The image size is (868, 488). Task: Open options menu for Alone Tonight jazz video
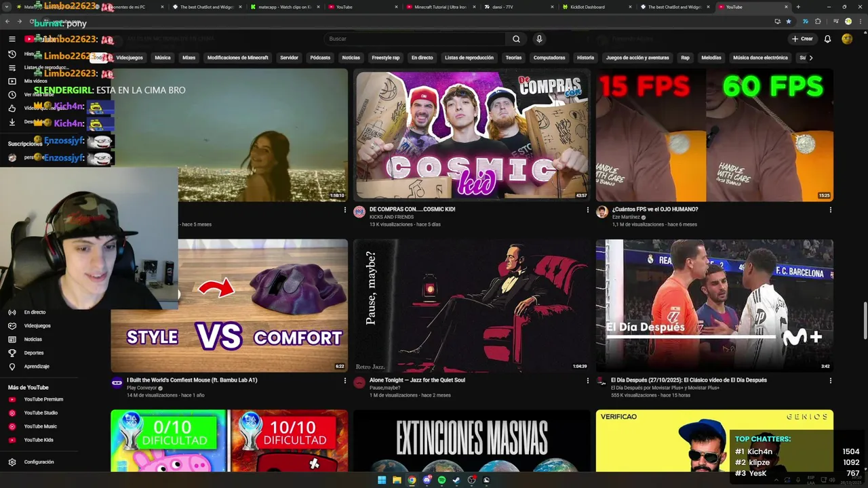(x=587, y=381)
